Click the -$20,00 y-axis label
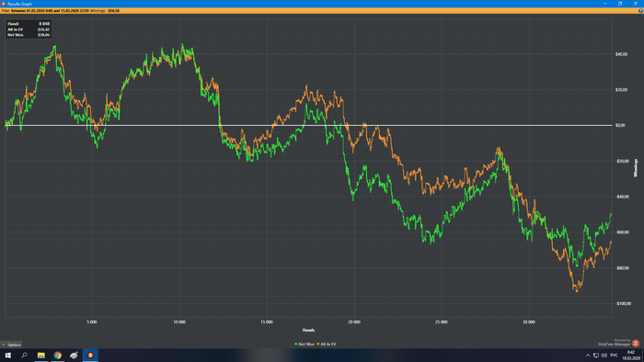644x362 pixels. 622,161
